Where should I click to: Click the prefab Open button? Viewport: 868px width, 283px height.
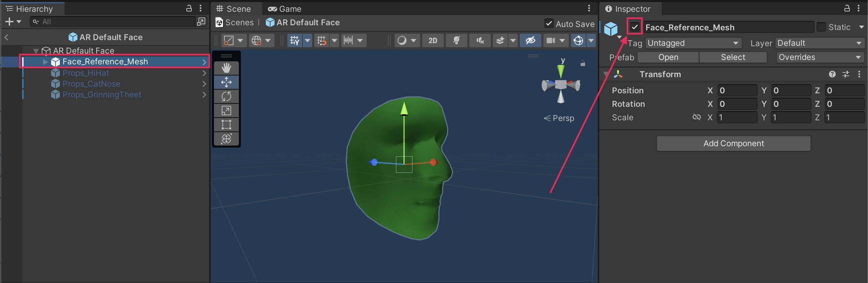tap(668, 57)
